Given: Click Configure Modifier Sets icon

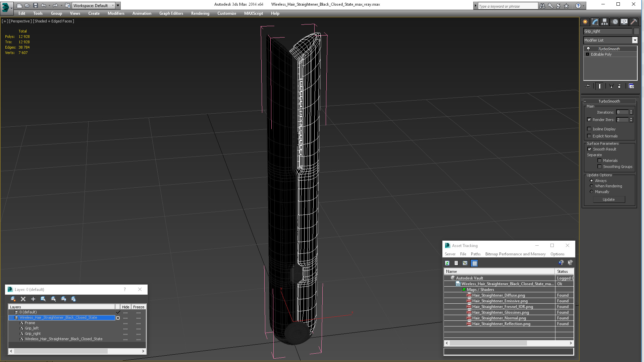Looking at the screenshot, I should click(x=631, y=86).
